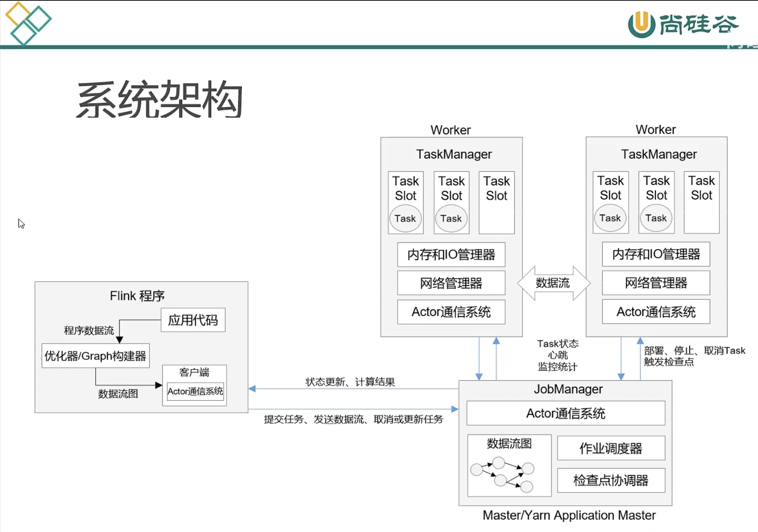The width and height of the screenshot is (758, 532).
Task: Select the 心跳 label
Action: coord(558,355)
